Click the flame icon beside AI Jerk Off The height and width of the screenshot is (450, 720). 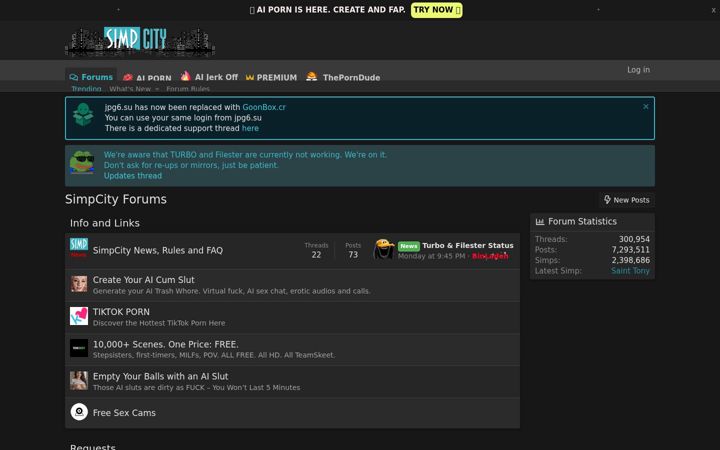[186, 76]
